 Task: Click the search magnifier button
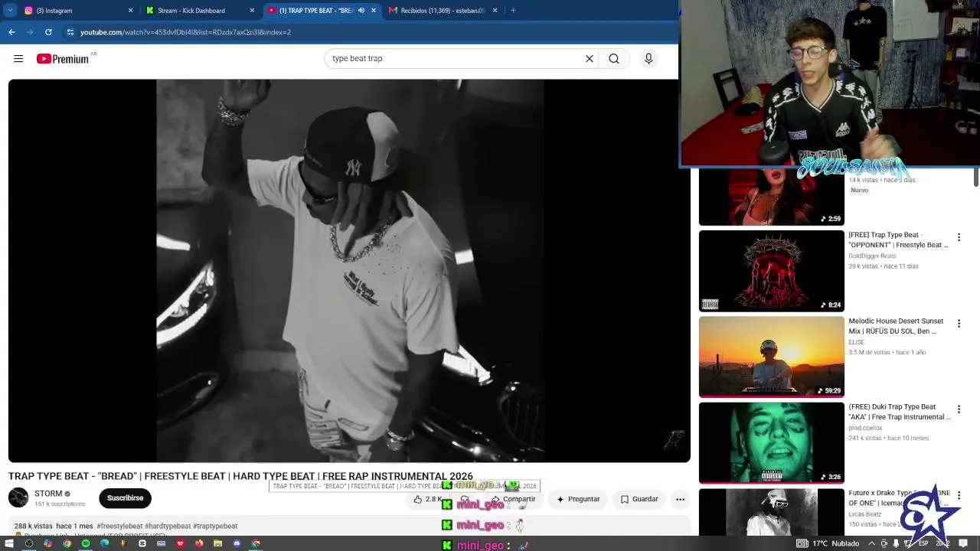[x=614, y=58]
